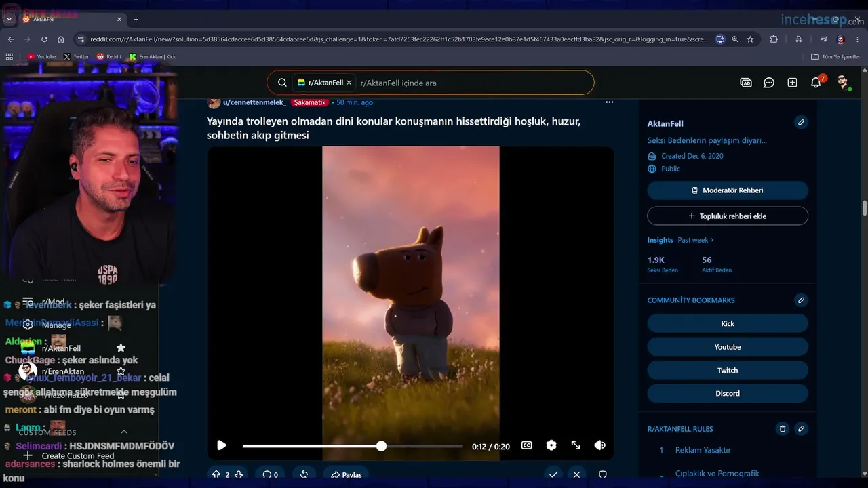Approve the post with the checkmark

point(553,474)
